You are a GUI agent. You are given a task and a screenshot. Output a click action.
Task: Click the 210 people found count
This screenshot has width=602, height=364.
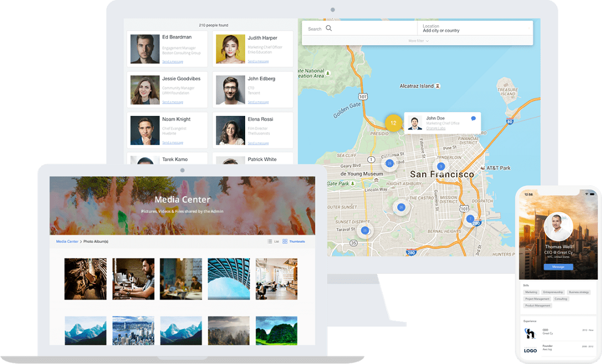point(213,25)
